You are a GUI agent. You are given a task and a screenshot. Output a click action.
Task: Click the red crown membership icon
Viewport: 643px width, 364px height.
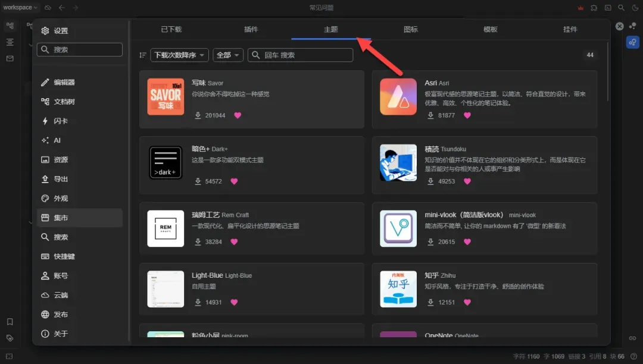coord(580,8)
